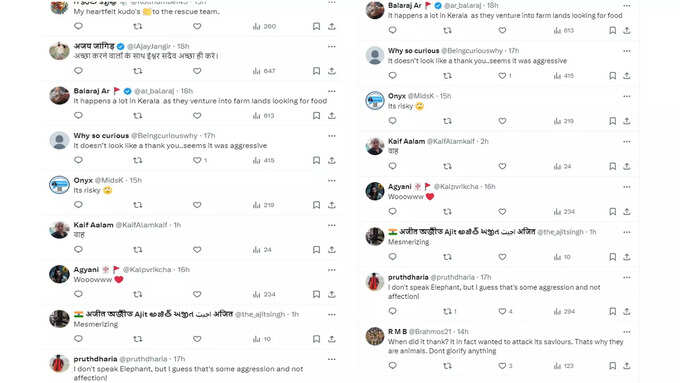
Task: Like pruthdharia's tweet in right column
Action: coord(505,311)
